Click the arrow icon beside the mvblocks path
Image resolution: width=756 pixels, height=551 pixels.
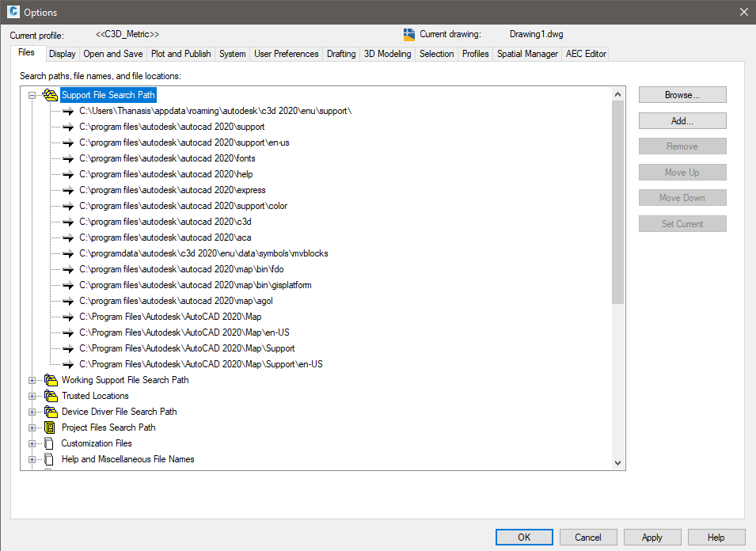(x=67, y=253)
